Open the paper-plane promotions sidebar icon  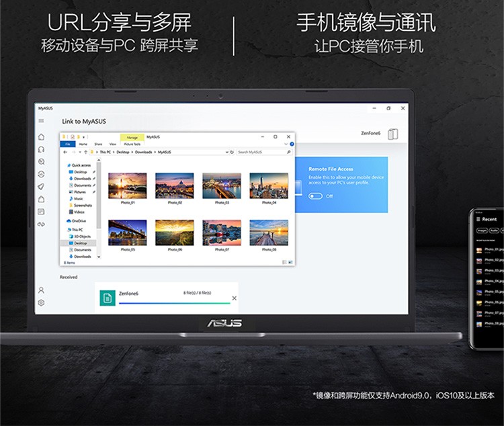click(x=41, y=187)
